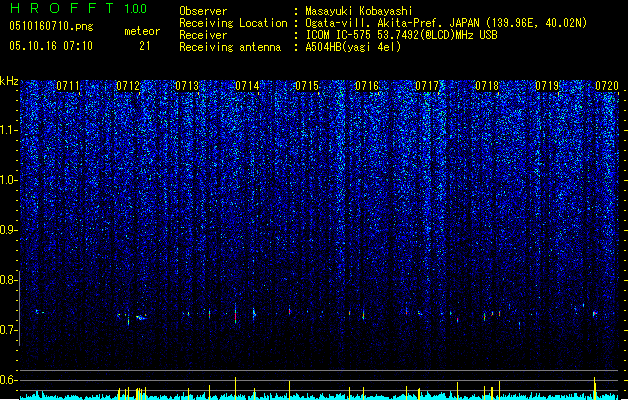Image resolution: width=629 pixels, height=400 pixels.
Task: Click the meteor label text
Action: coord(142,31)
